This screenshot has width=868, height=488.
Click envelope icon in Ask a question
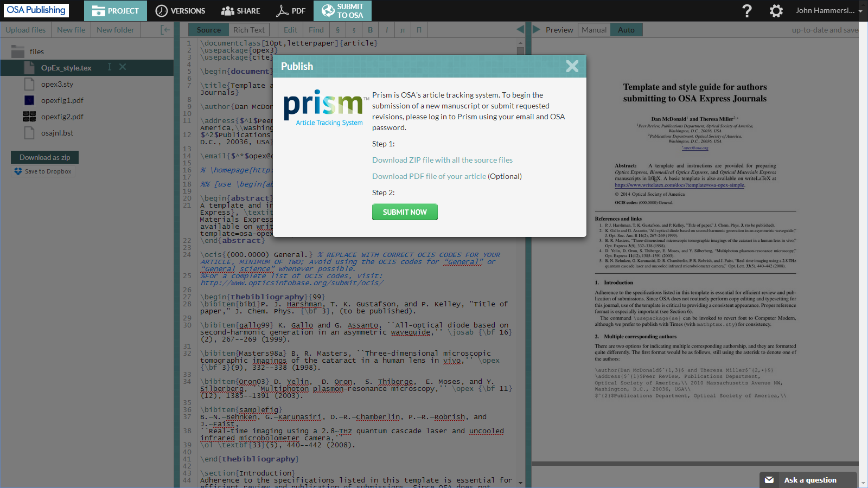point(769,480)
